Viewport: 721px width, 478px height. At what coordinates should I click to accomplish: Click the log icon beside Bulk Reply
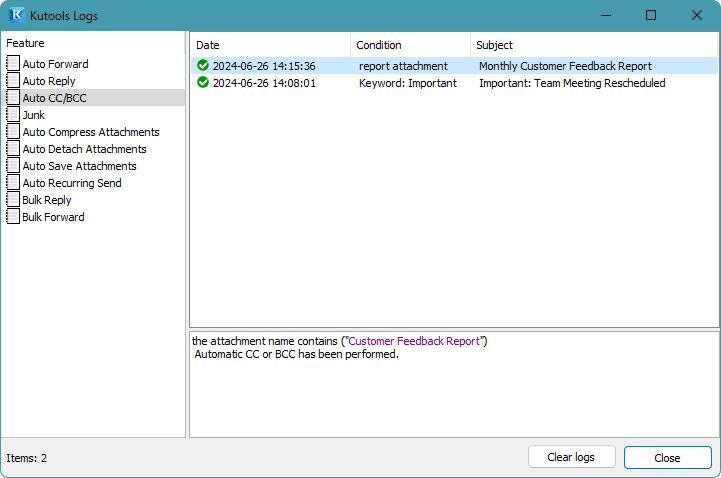coord(13,199)
